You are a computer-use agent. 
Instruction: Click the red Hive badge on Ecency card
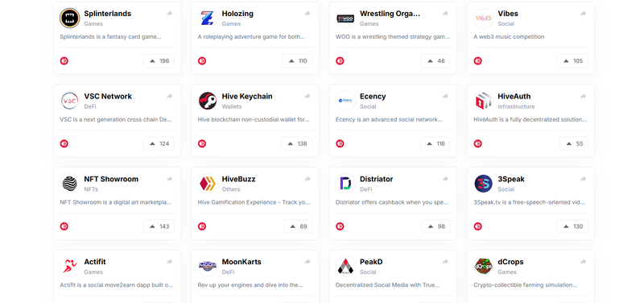pos(340,143)
